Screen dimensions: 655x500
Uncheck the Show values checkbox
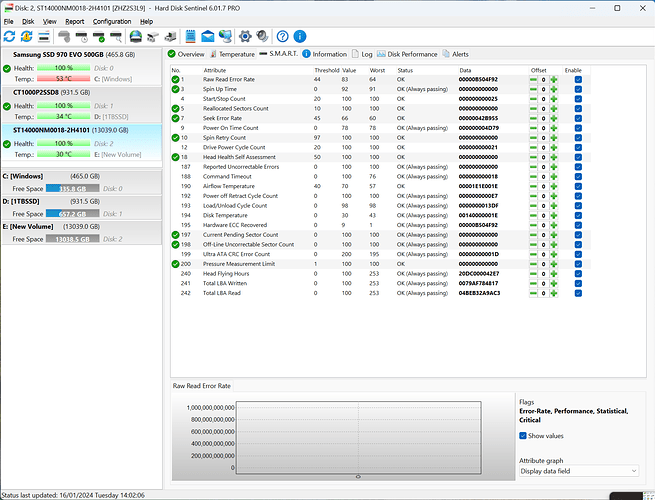pyautogui.click(x=524, y=435)
